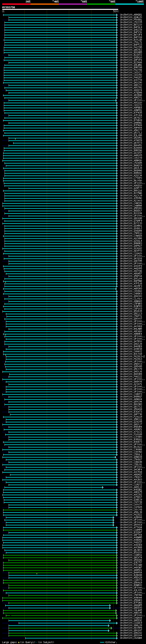The image size is (146, 644).
Task: Click the white query sequence bar
Action: coord(60,10)
